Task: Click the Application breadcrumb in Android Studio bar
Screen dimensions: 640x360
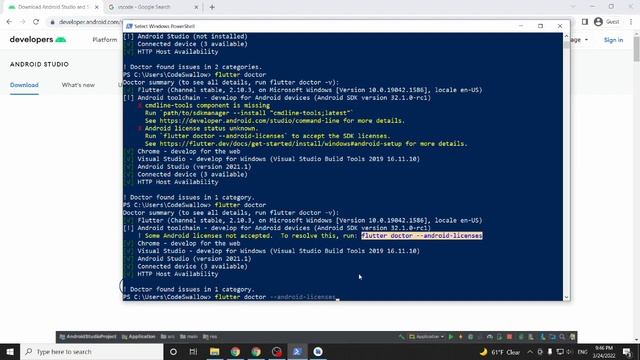Action: tap(139, 337)
